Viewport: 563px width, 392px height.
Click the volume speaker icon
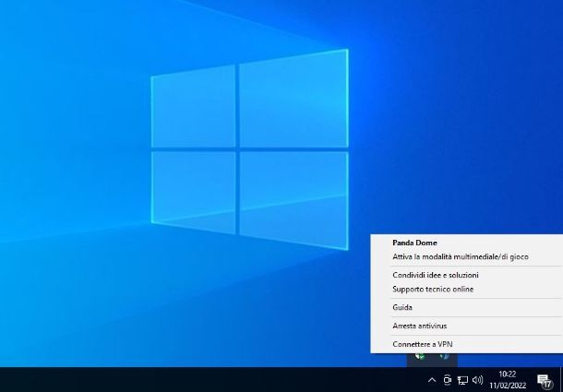point(477,380)
